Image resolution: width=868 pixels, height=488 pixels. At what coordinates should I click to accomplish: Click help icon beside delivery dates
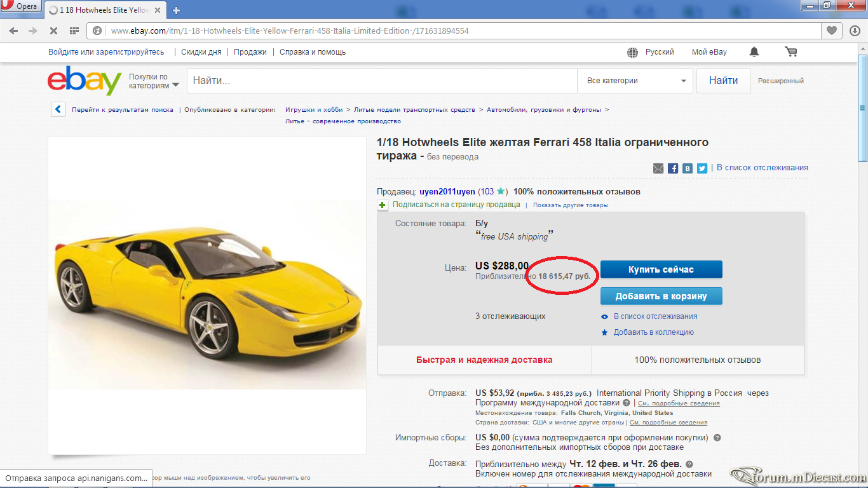(689, 464)
